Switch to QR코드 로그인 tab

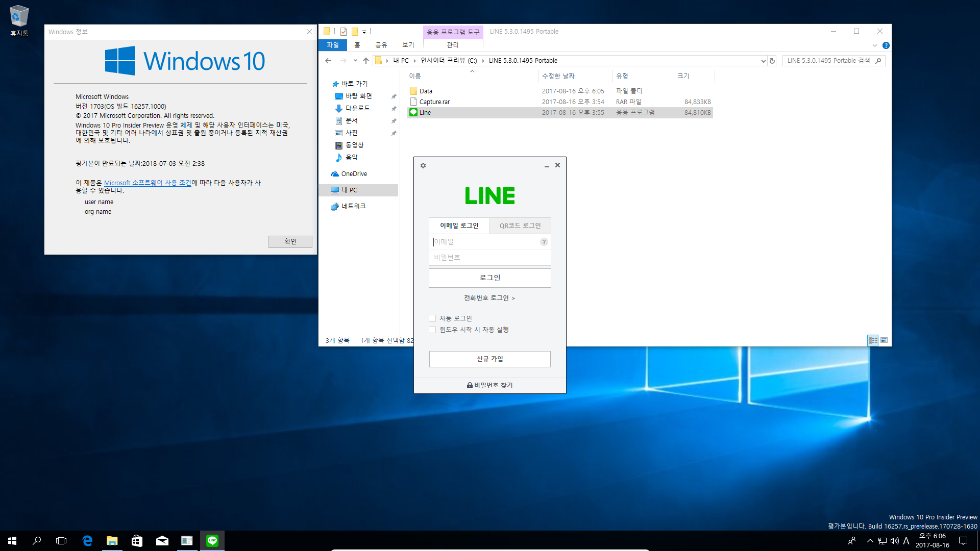(x=520, y=226)
